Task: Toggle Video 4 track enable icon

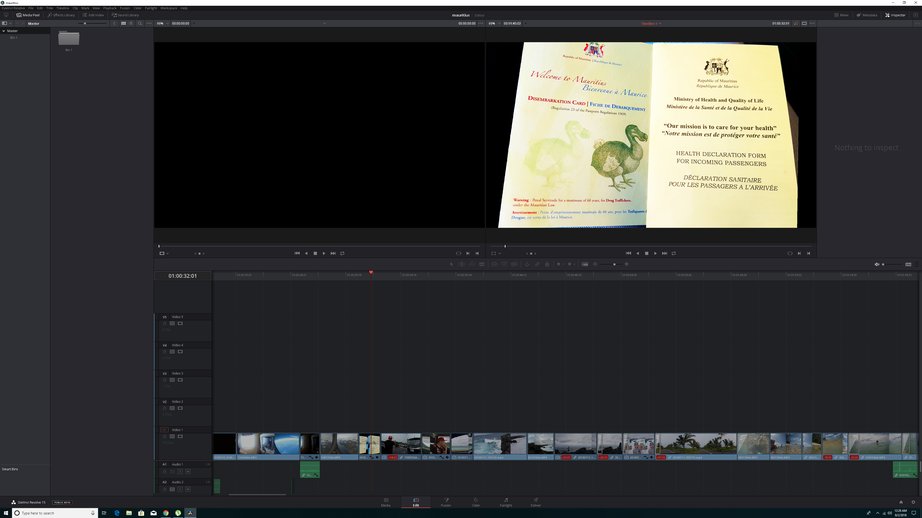Action: pos(180,352)
